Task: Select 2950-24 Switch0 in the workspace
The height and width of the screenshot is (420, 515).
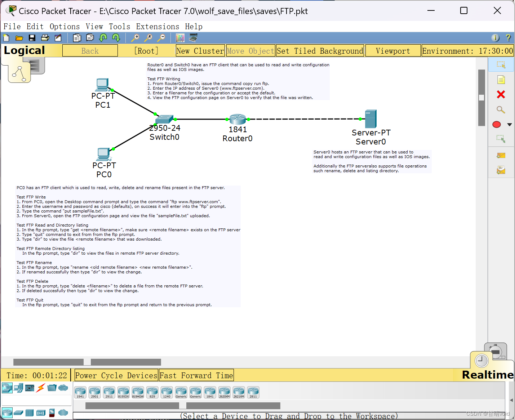Action: (164, 119)
